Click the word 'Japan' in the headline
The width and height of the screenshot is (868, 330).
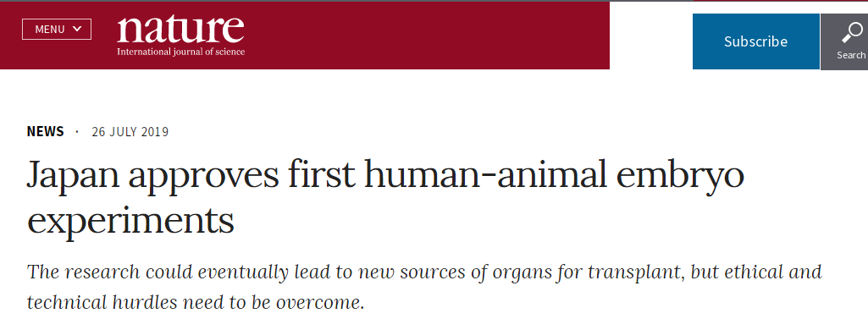pyautogui.click(x=74, y=175)
